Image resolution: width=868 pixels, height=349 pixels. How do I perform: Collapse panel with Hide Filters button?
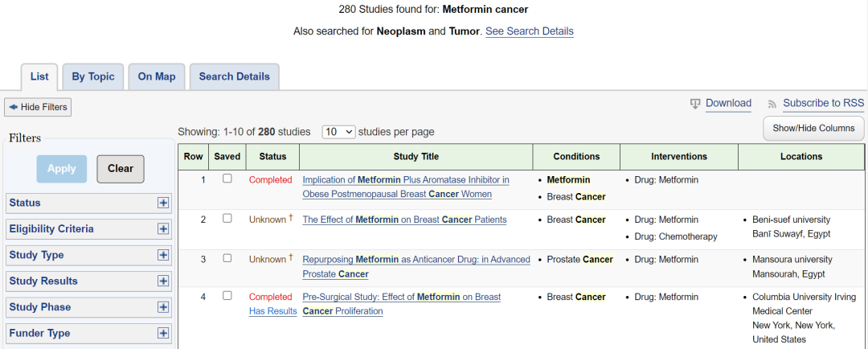pyautogui.click(x=38, y=107)
